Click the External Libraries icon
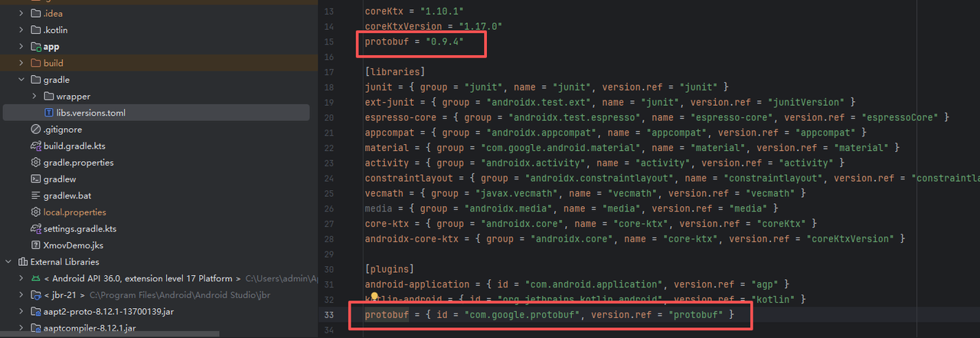The height and width of the screenshot is (338, 980). pyautogui.click(x=22, y=262)
